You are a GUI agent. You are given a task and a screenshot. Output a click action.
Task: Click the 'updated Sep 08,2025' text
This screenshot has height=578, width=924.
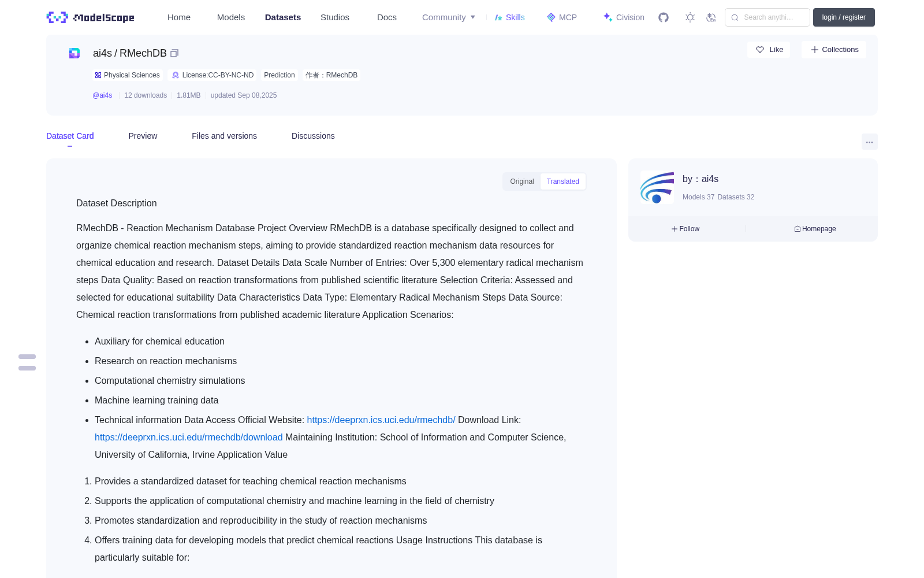coord(244,95)
